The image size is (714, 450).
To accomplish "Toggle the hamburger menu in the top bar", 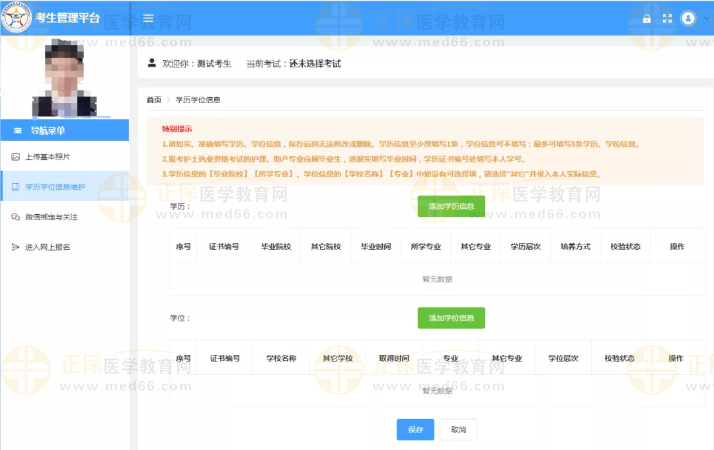I will click(x=148, y=18).
